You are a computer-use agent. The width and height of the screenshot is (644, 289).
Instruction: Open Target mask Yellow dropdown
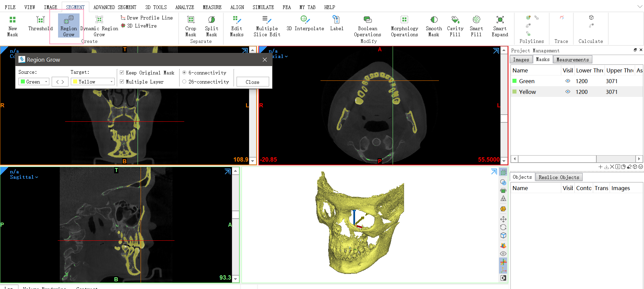[93, 82]
